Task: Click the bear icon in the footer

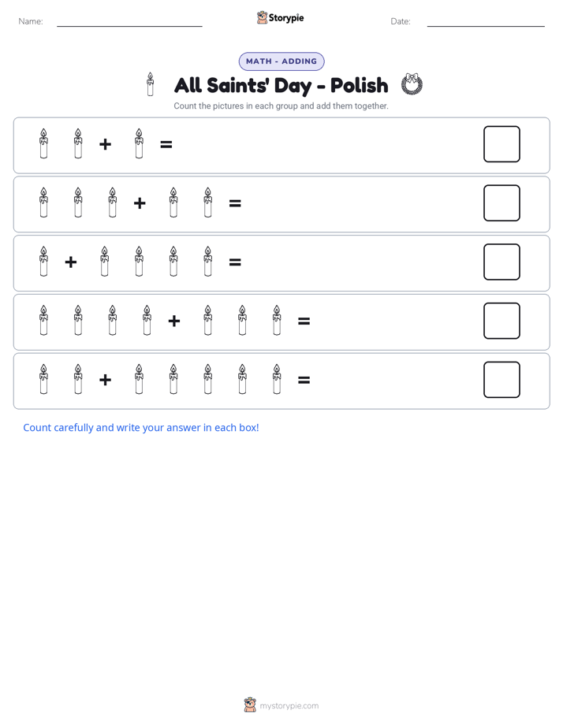Action: click(250, 705)
